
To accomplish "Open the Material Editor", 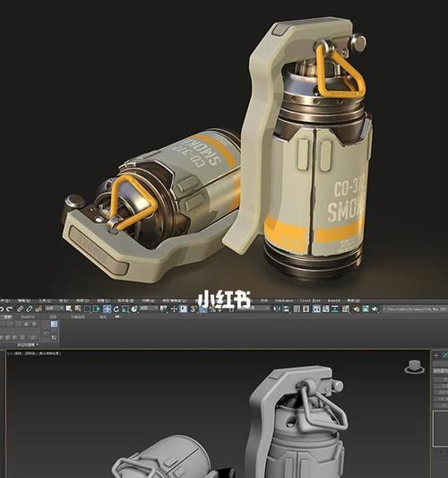I will 345,309.
